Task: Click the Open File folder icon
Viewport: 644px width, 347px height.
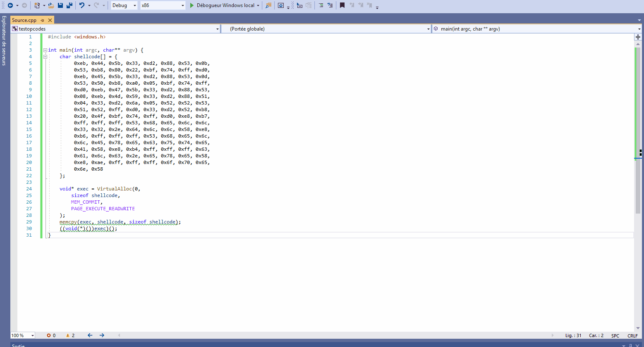Action: tap(51, 5)
